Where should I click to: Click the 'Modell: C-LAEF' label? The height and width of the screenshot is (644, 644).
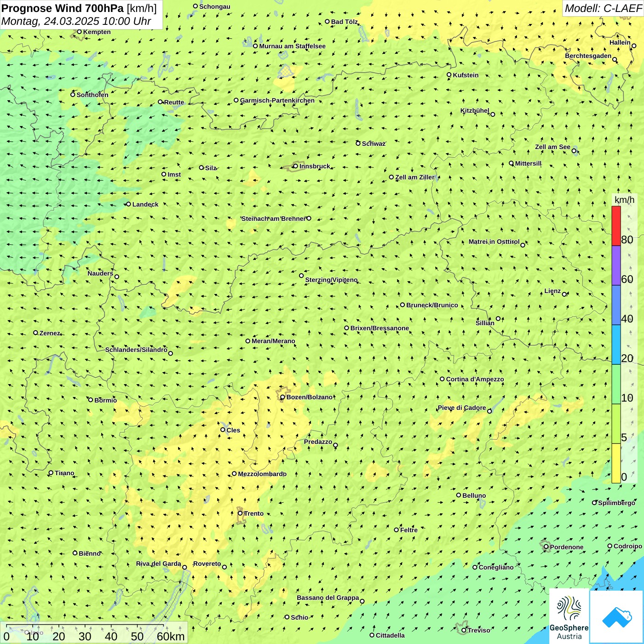pos(603,8)
